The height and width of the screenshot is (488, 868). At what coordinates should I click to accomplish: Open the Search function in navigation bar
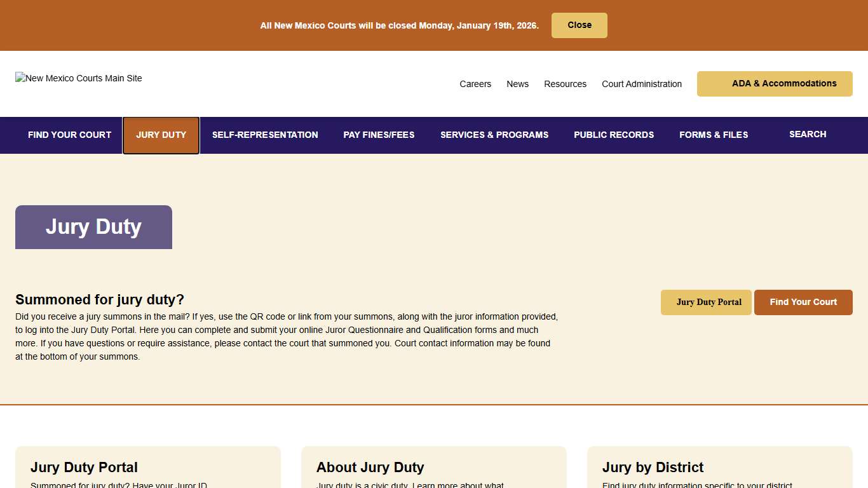[x=808, y=135]
